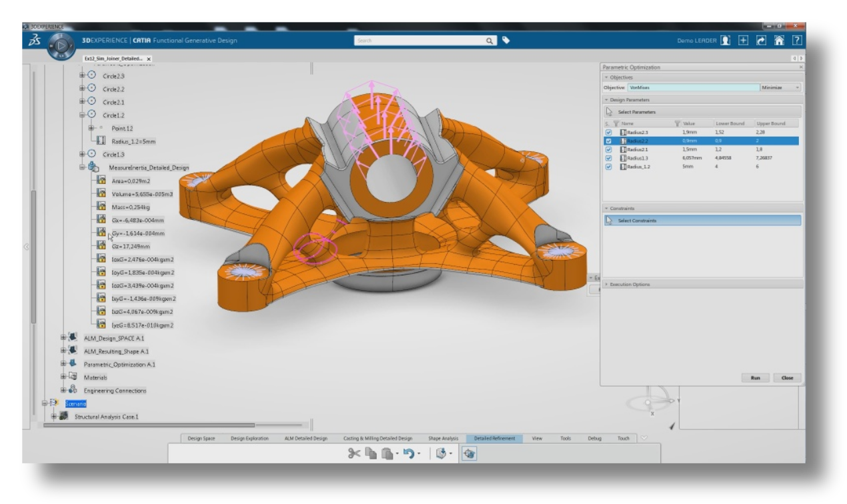Open the Minimize objective dropdown
Image resolution: width=847 pixels, height=504 pixels.
pyautogui.click(x=780, y=88)
